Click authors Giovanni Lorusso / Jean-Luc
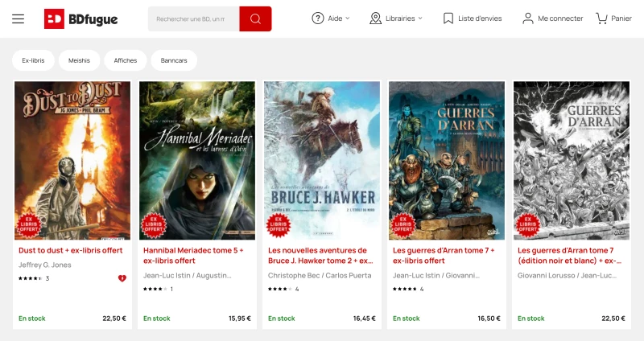 [567, 275]
